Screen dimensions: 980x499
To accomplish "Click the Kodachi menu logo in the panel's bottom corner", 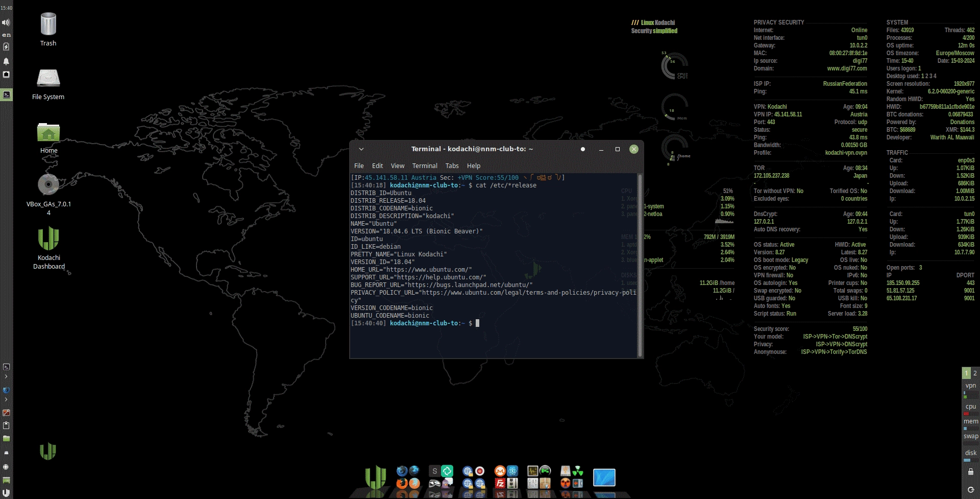I will [6, 493].
